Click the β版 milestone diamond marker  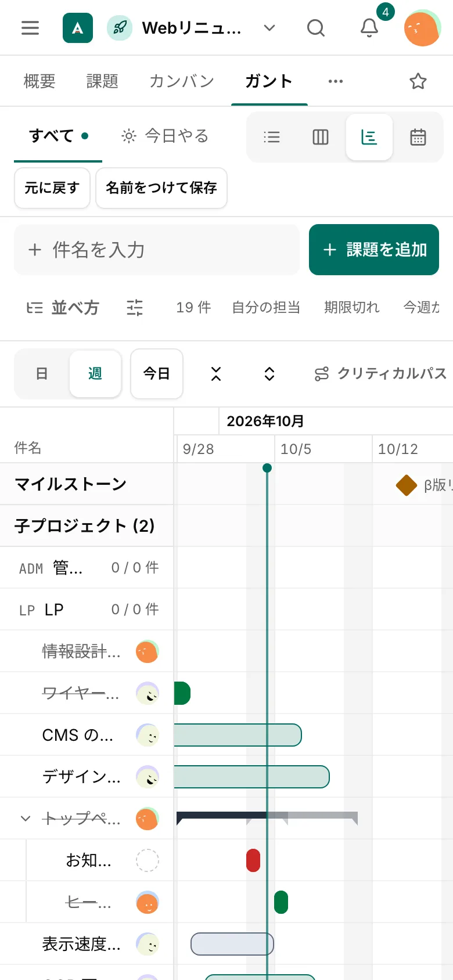click(407, 485)
